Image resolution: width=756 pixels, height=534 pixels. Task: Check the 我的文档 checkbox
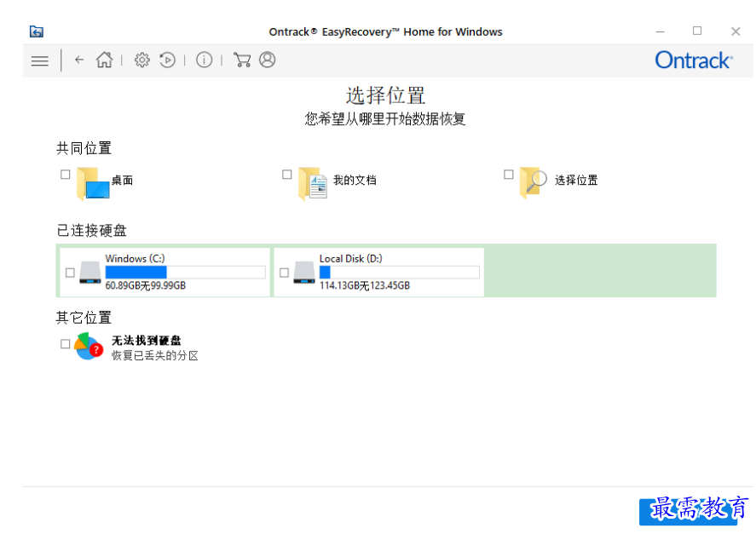pyautogui.click(x=287, y=175)
